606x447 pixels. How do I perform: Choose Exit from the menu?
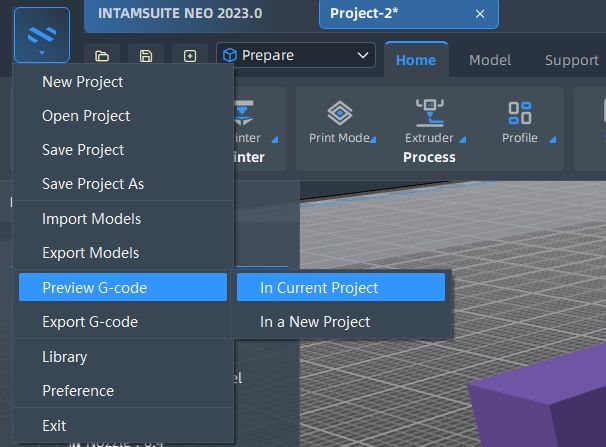(x=123, y=426)
